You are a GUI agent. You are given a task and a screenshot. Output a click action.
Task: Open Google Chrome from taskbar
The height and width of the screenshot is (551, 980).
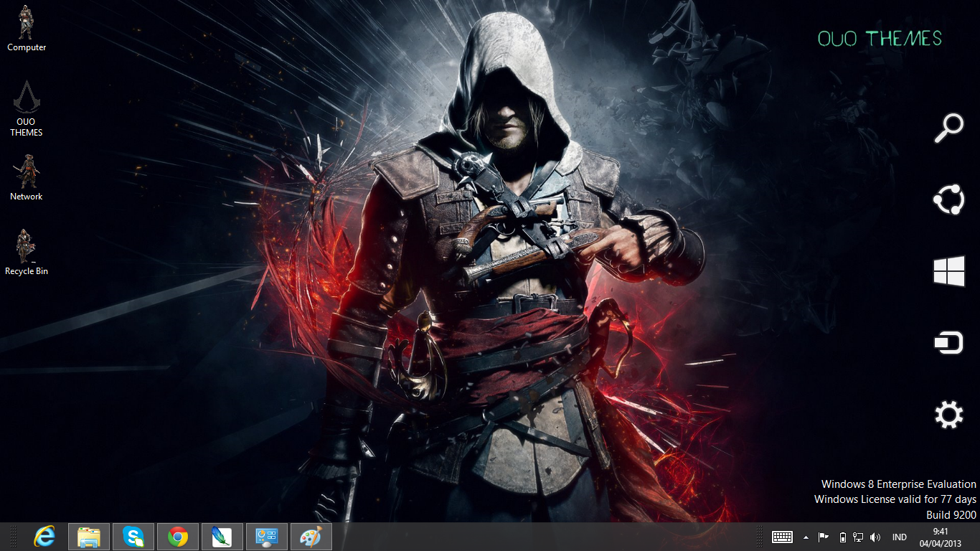[x=178, y=537]
